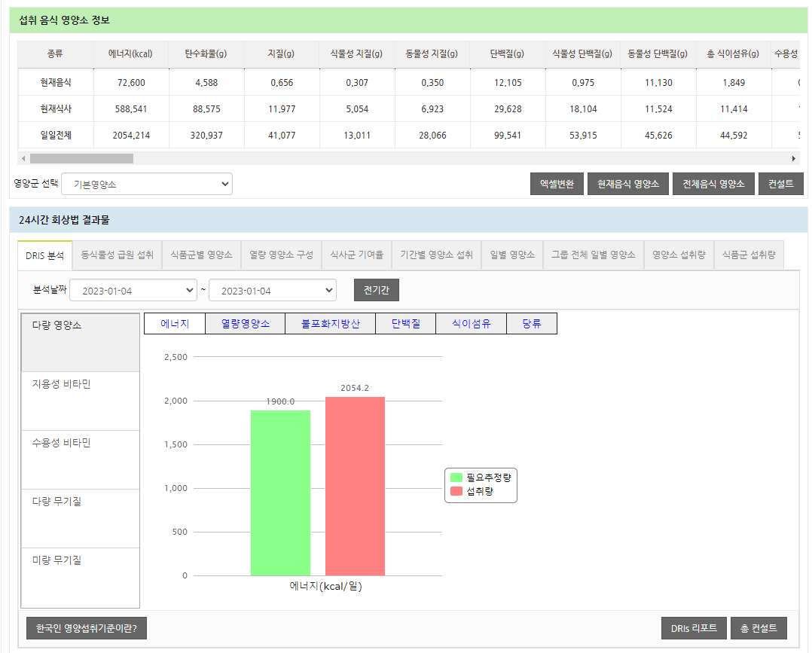Open the end date dropdown

pyautogui.click(x=273, y=291)
